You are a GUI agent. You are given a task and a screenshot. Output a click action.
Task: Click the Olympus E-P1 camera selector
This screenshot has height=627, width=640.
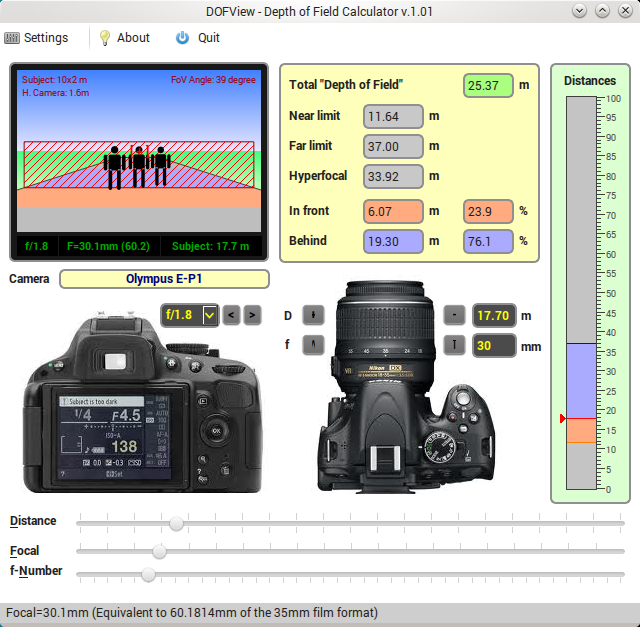click(x=164, y=279)
